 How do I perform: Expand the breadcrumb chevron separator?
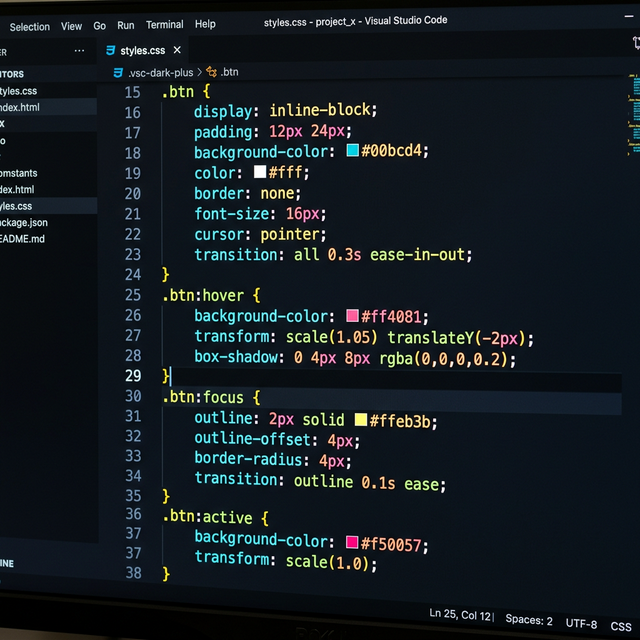click(x=200, y=72)
